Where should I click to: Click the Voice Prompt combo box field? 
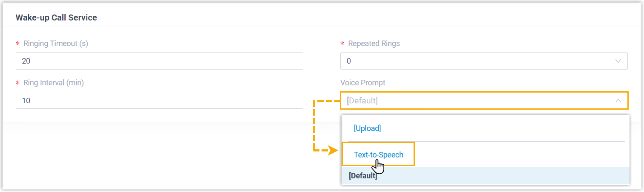pos(483,101)
